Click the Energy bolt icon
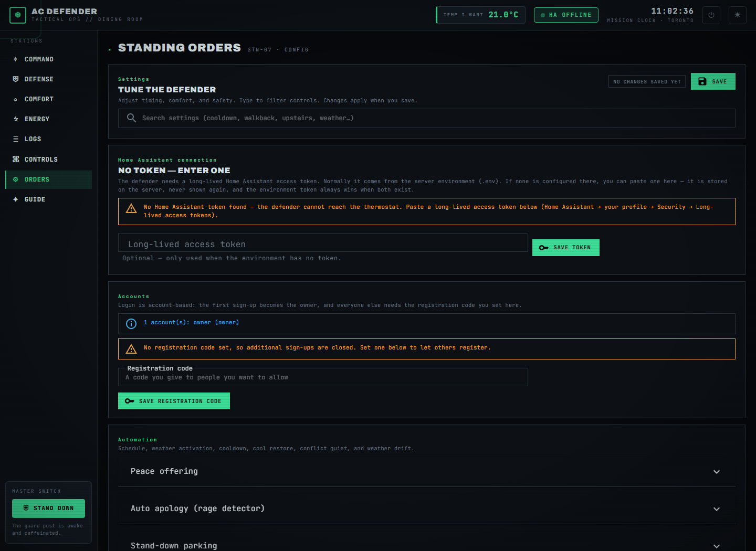756x551 pixels. tap(16, 119)
